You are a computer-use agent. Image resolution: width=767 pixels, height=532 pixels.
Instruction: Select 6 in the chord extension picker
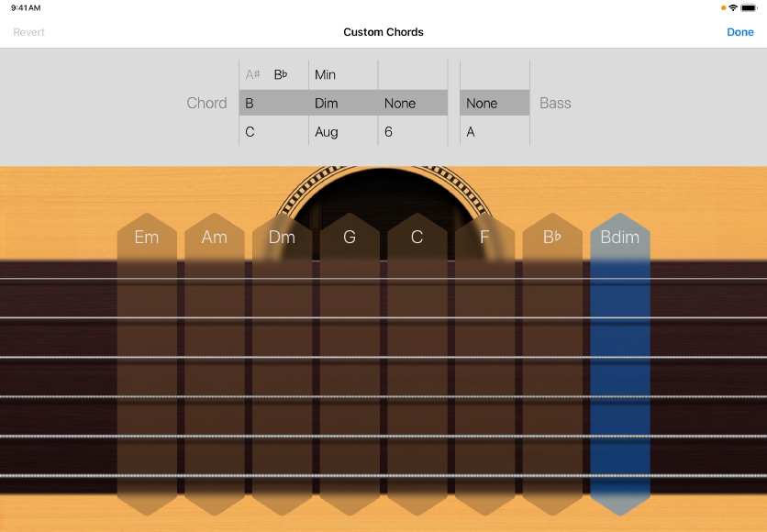(389, 132)
